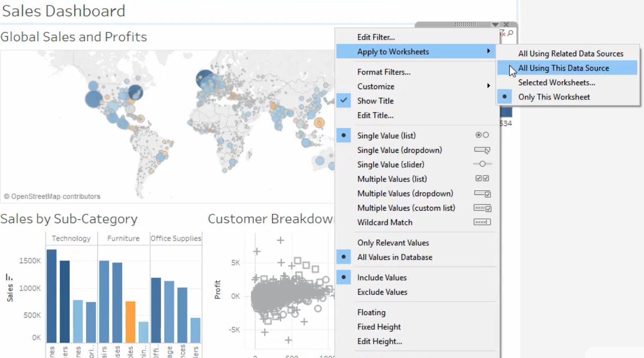
Task: Click the Sales by Sub-Category heading
Action: tap(69, 219)
